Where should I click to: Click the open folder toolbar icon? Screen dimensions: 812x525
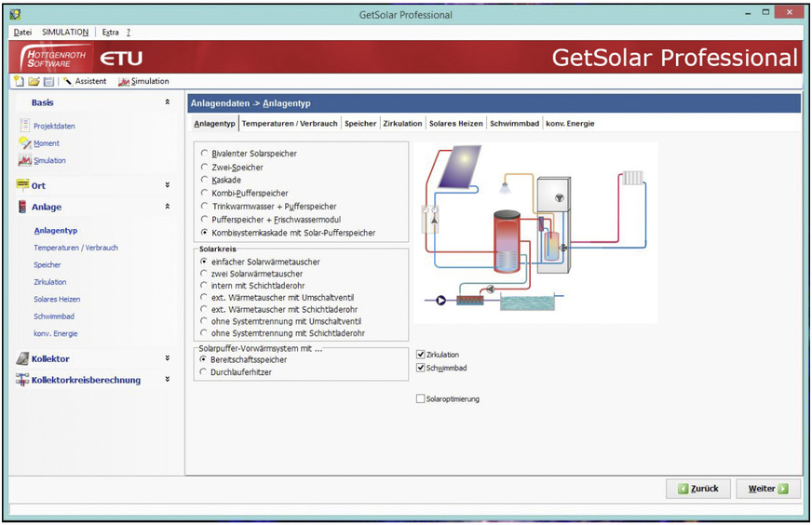click(x=34, y=81)
